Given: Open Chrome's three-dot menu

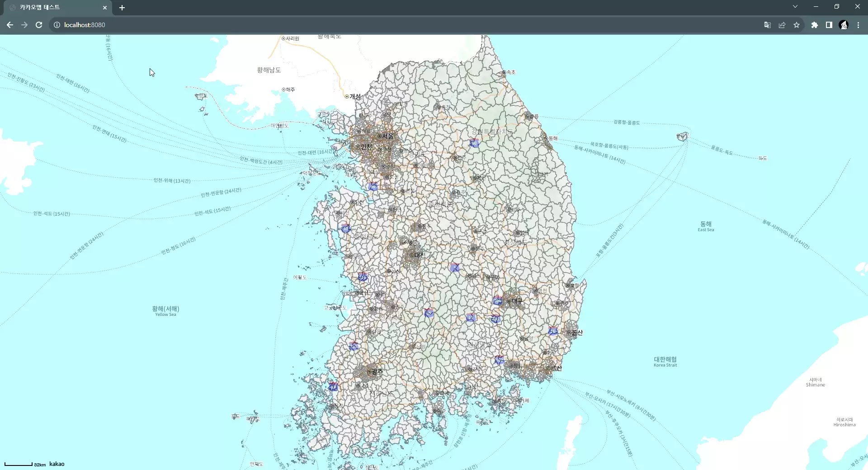Looking at the screenshot, I should click(x=858, y=25).
